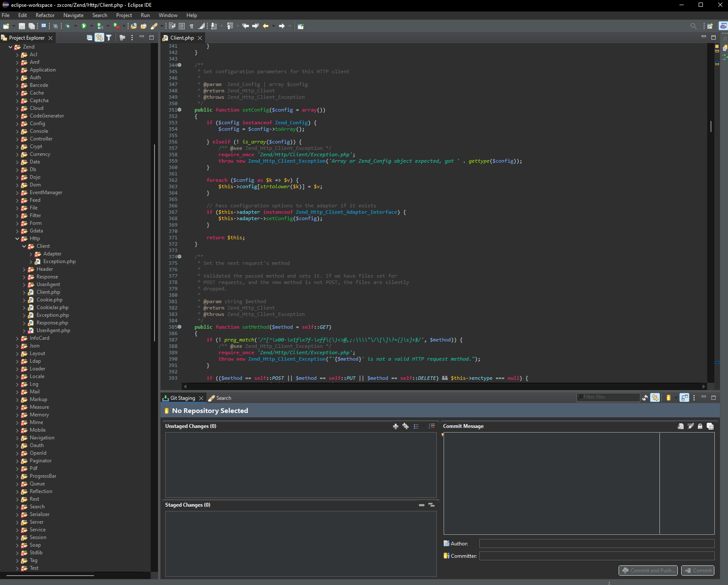Fold the setMethod function at line 385
The image size is (728, 585).
(x=180, y=327)
